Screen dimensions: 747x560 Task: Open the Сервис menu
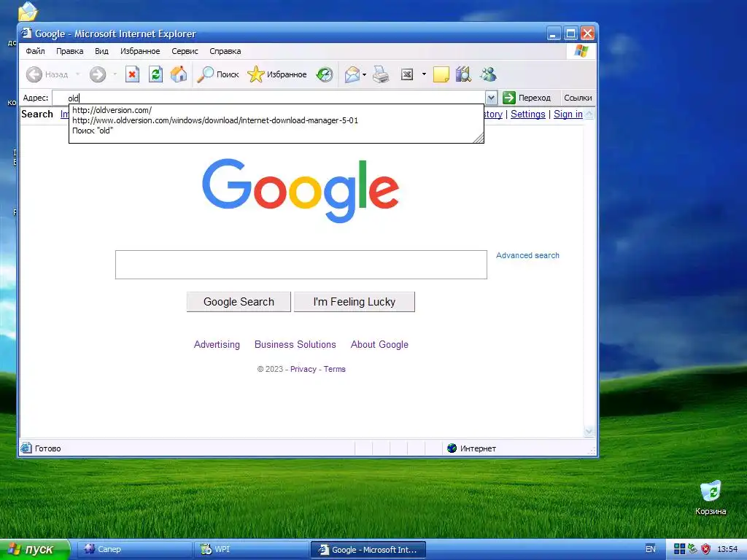pos(185,51)
